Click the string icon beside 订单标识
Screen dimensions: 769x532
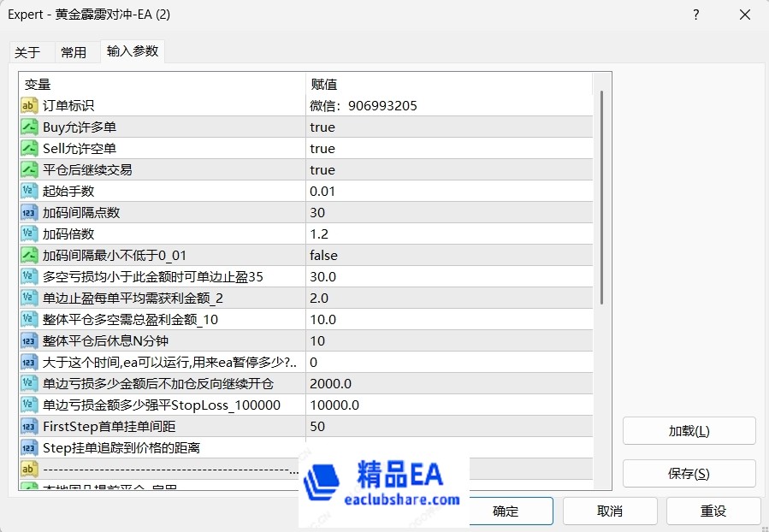tap(29, 106)
